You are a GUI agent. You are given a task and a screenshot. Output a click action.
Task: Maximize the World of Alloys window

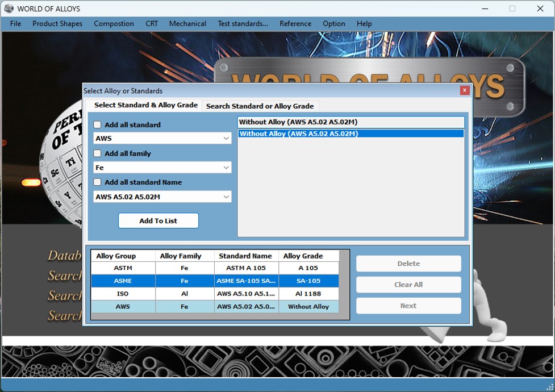(x=512, y=9)
